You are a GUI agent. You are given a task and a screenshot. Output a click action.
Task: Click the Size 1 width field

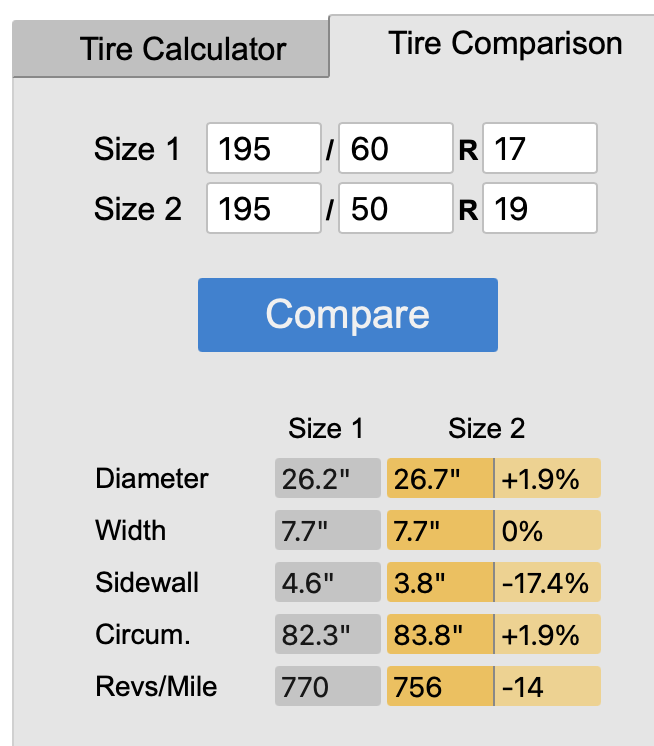pos(263,149)
